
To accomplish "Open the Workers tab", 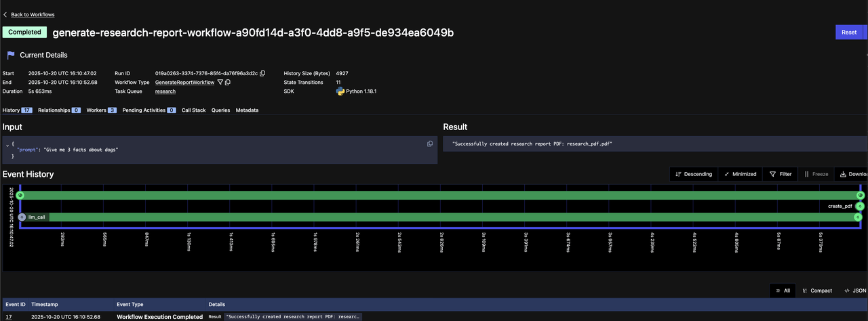I will pyautogui.click(x=102, y=110).
